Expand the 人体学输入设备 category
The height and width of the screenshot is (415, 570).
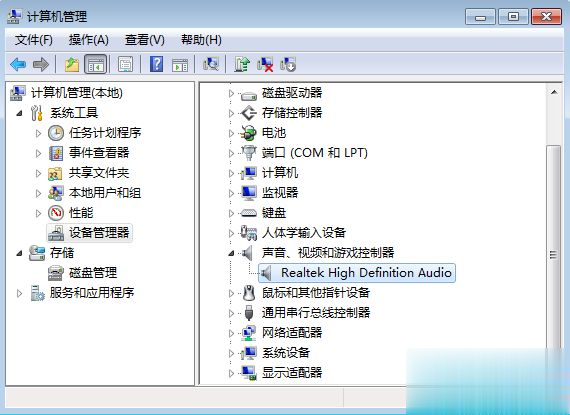[x=231, y=233]
